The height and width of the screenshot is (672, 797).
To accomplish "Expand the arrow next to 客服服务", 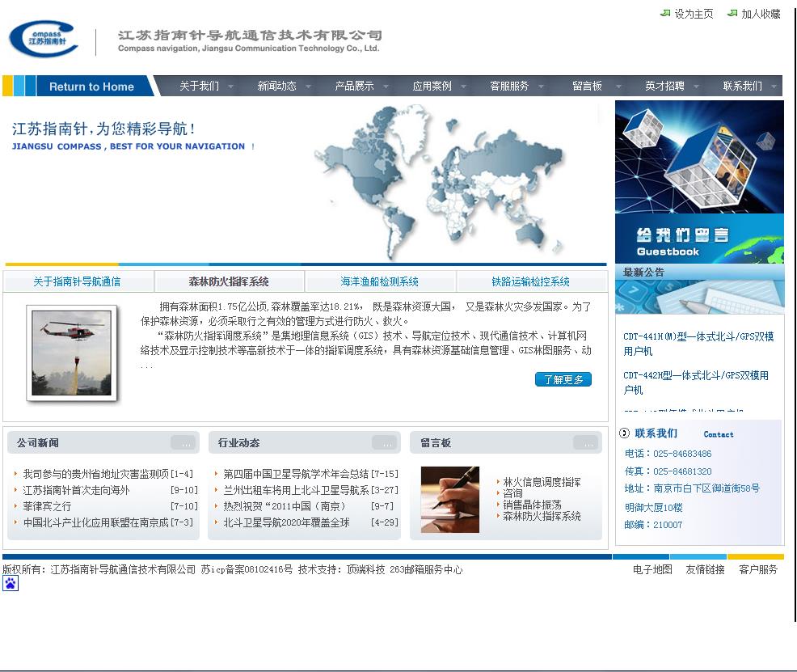I will pos(541,87).
